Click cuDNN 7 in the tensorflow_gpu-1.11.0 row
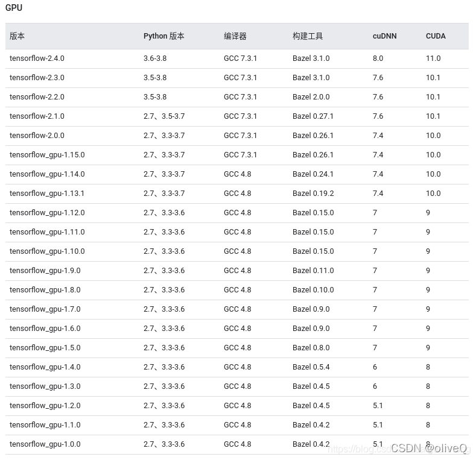This screenshot has height=460, width=476. point(375,232)
